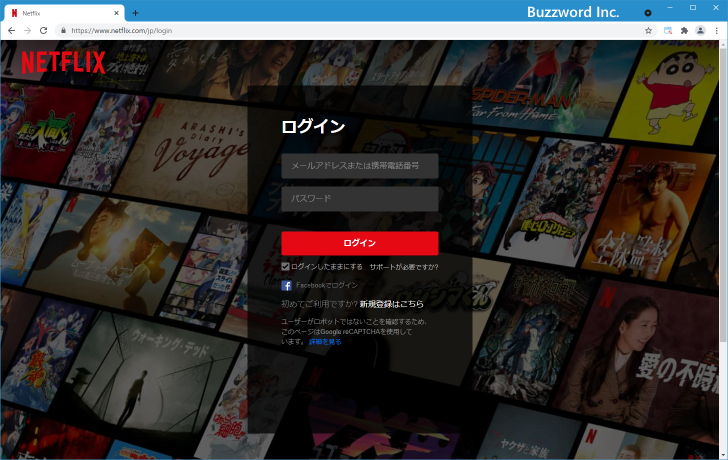Click the ウォーキング・デッド poster
This screenshot has width=728, height=460.
coord(153,376)
